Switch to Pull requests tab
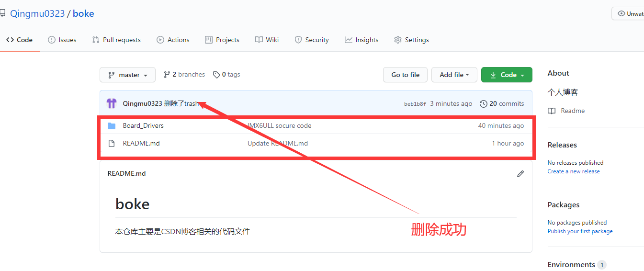 116,40
